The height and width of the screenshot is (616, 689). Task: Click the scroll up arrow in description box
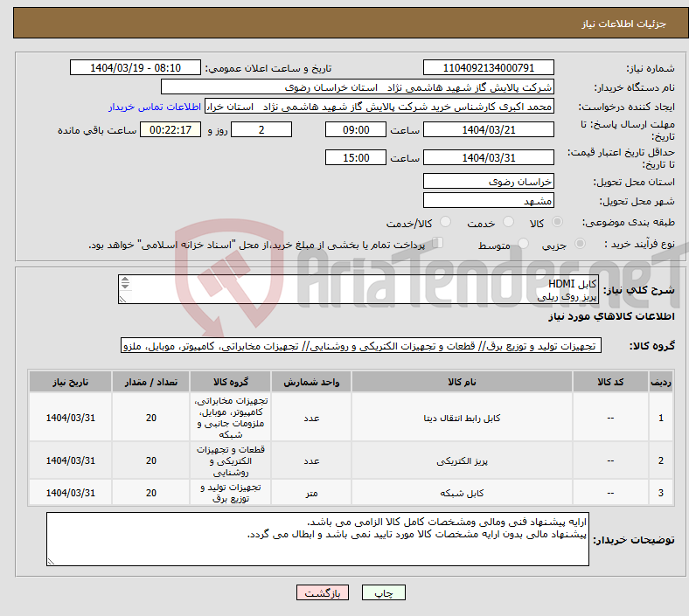coord(125,280)
